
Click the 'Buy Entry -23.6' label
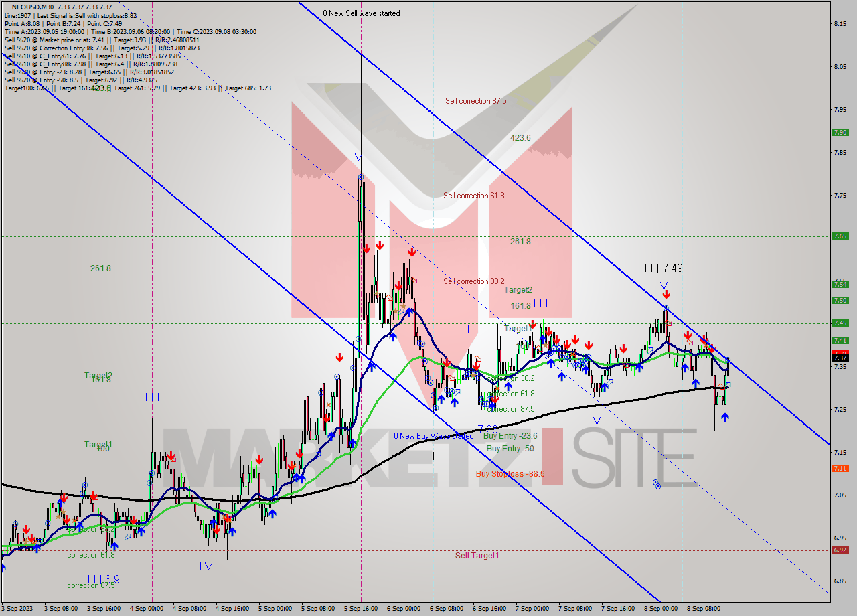tap(510, 435)
